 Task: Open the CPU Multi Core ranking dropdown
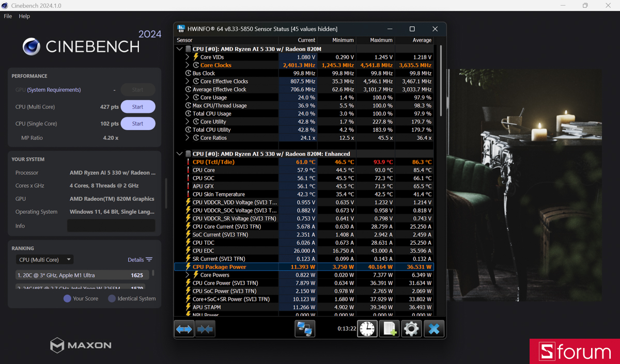44,259
